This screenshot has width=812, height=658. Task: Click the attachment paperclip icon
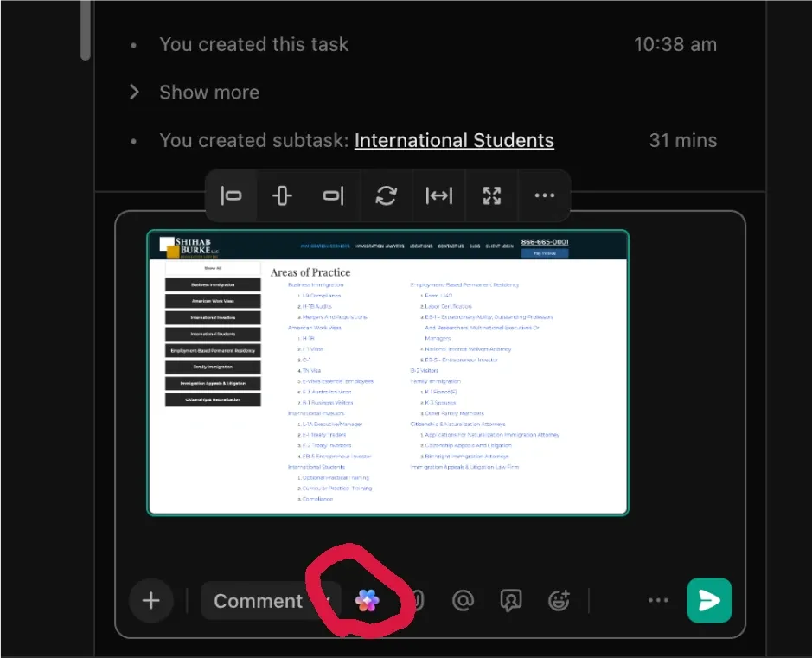417,600
